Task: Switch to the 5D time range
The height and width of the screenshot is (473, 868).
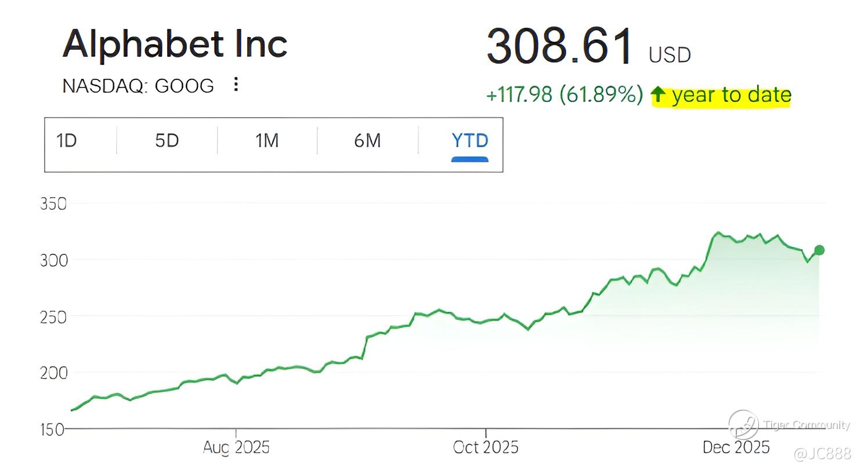Action: [167, 141]
